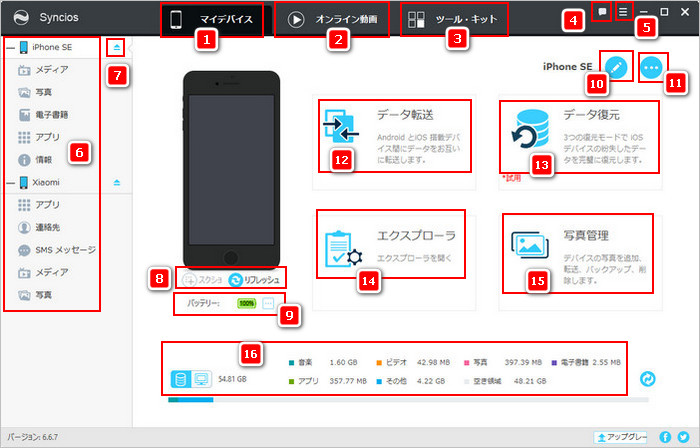Open 連絡先 under Xiaomi

coord(39,228)
